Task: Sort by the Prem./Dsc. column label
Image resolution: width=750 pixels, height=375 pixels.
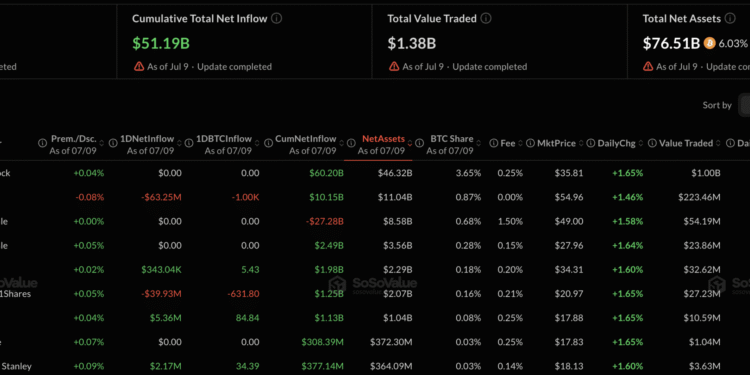Action: click(73, 139)
